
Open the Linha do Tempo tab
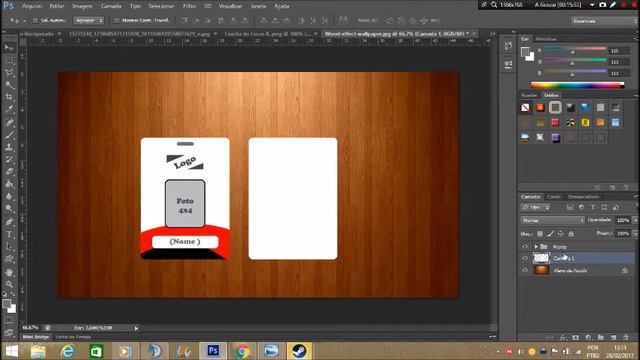click(x=73, y=337)
